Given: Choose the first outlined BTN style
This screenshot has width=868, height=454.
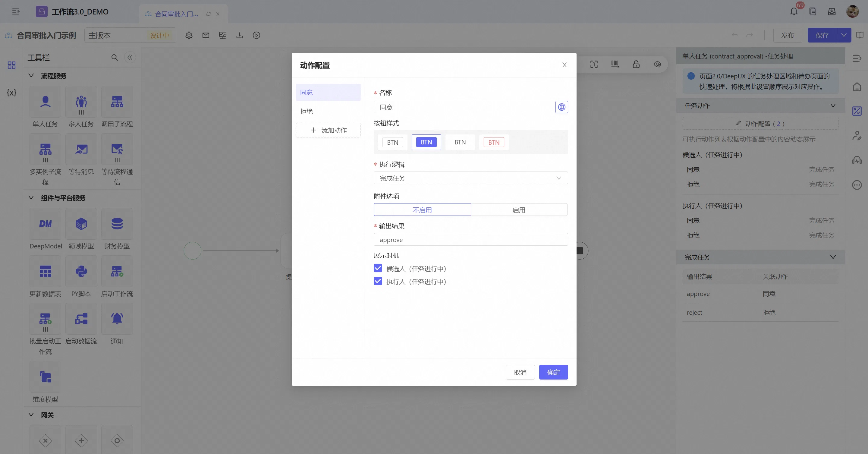Looking at the screenshot, I should tap(392, 142).
